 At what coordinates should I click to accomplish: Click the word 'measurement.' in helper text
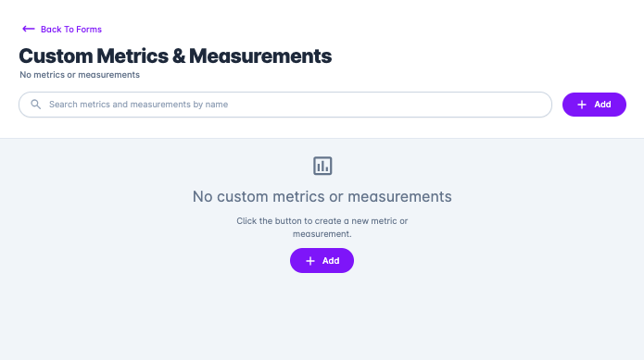point(322,234)
